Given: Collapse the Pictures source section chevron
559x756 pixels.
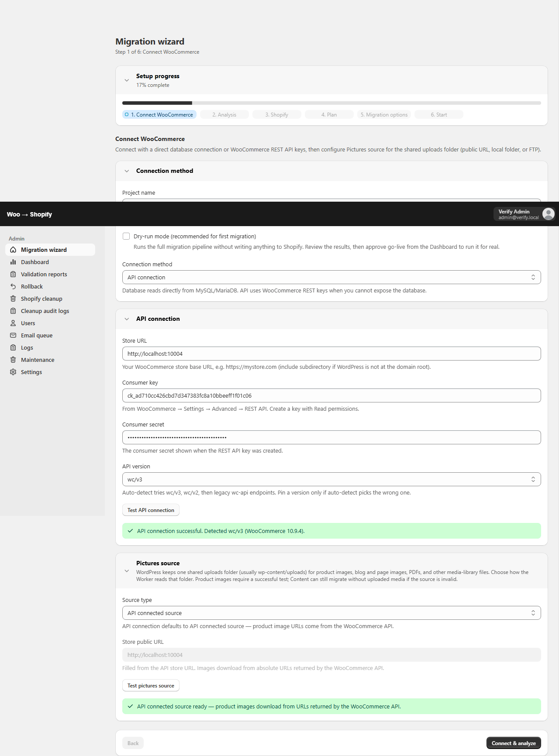Looking at the screenshot, I should (127, 571).
